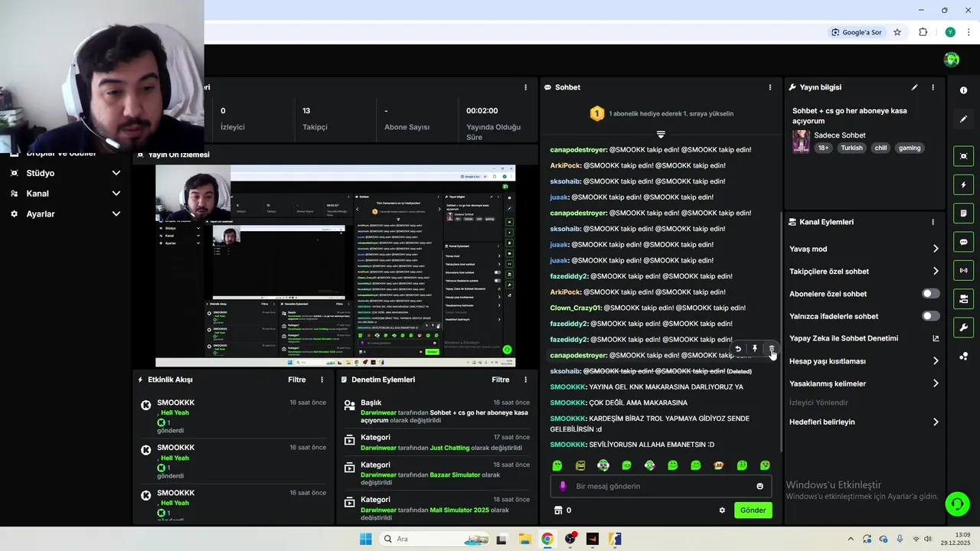980x551 pixels.
Task: Toggle the notes sidebar icon below lightning
Action: coord(963,213)
